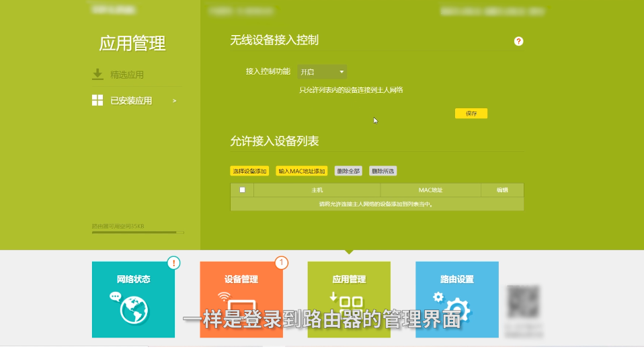Screen dimensions: 644x349
Task: Click the router available space progress bar
Action: 138,232
